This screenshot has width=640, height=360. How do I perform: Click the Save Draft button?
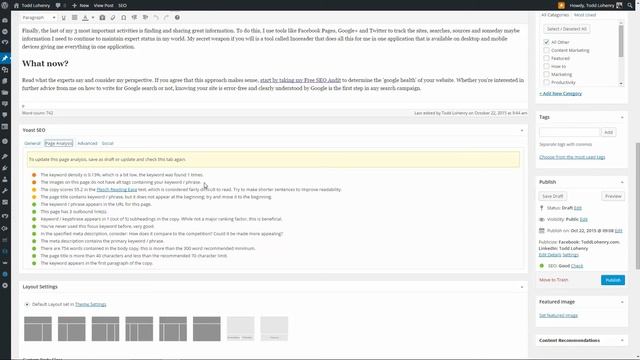(553, 196)
